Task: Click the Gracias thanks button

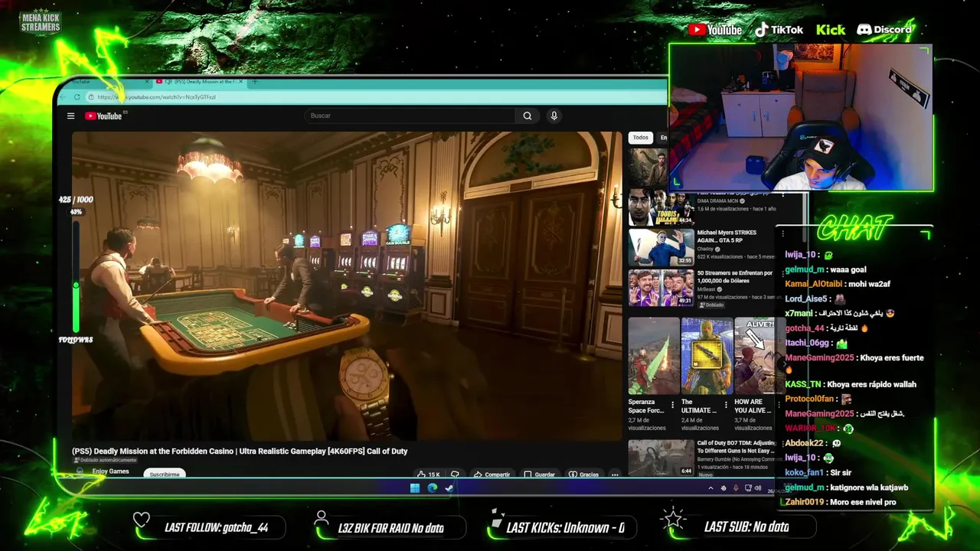Action: [x=583, y=474]
